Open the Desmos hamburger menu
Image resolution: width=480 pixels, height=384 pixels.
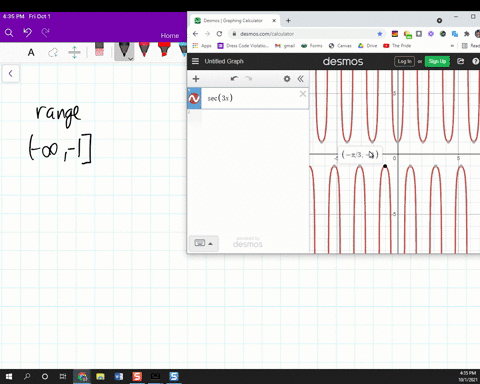point(196,61)
